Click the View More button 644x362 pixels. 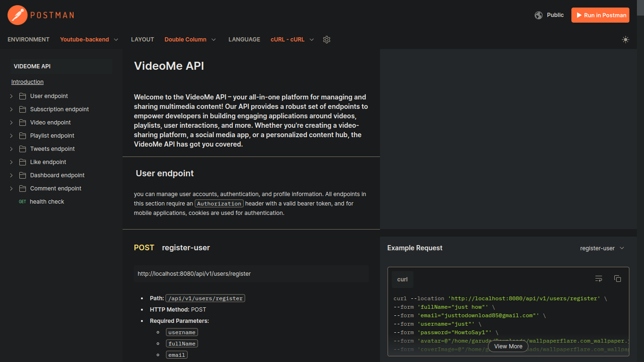pos(508,346)
